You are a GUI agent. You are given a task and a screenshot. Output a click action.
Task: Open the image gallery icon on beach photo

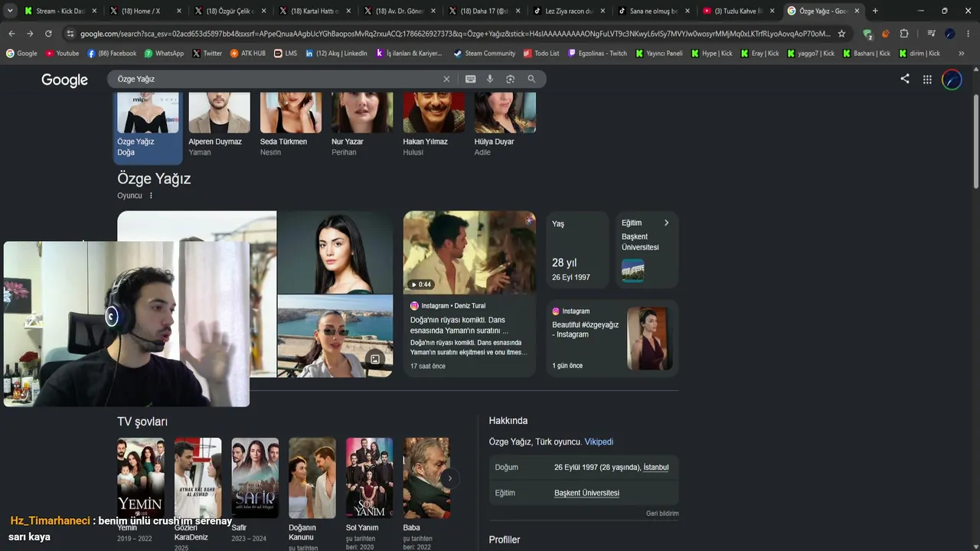(375, 360)
